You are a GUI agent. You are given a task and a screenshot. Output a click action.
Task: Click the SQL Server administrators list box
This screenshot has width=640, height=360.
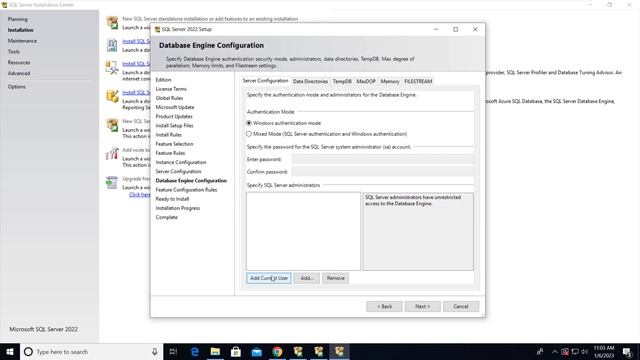point(303,231)
